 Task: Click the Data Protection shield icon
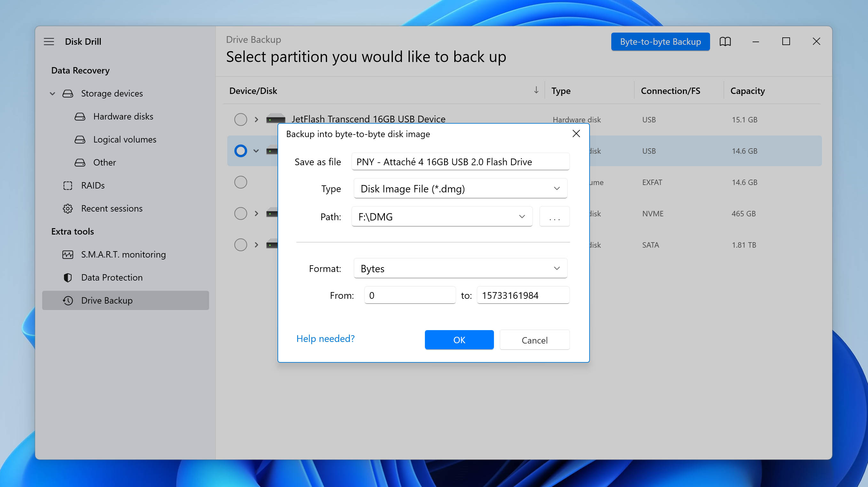tap(67, 277)
